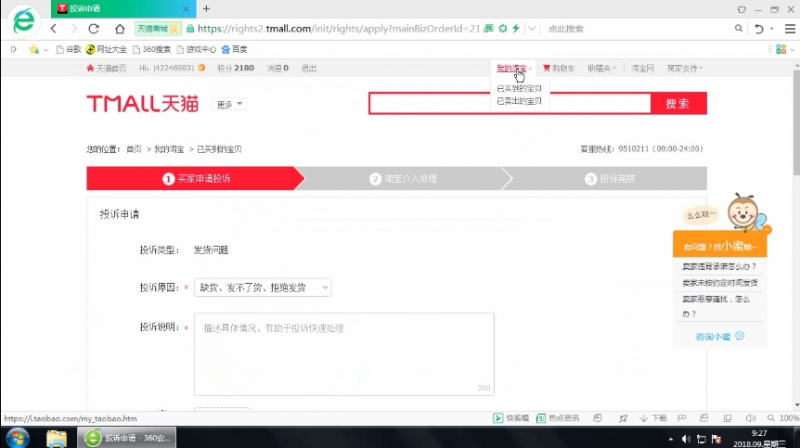
Task: Click into the 投诉说明 description textarea
Action: (x=344, y=354)
